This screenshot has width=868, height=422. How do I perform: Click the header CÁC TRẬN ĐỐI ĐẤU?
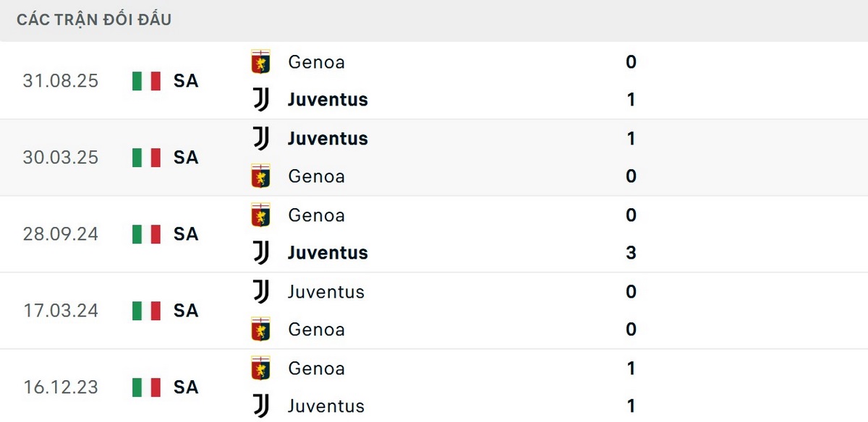[93, 20]
